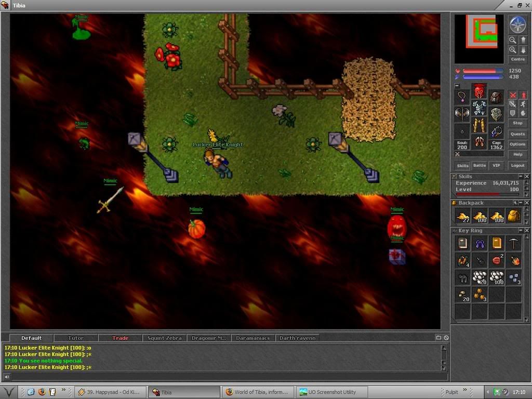The width and height of the screenshot is (532, 399).
Task: Open the equipped backpack slot
Action: [496, 97]
